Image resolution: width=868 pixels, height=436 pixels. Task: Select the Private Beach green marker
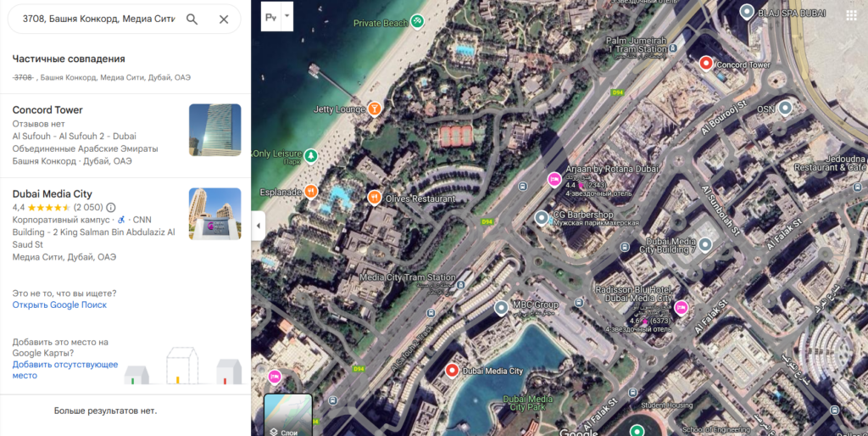point(417,22)
